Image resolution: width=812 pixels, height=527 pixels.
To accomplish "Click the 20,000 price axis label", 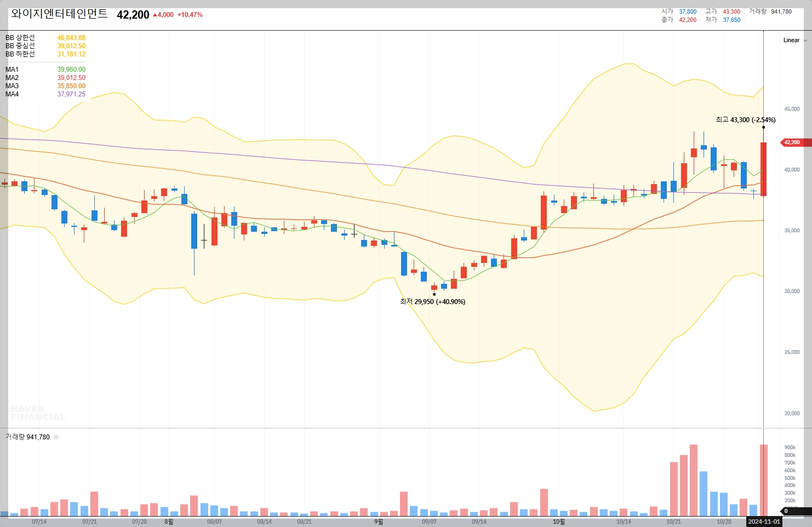I will pyautogui.click(x=792, y=414).
